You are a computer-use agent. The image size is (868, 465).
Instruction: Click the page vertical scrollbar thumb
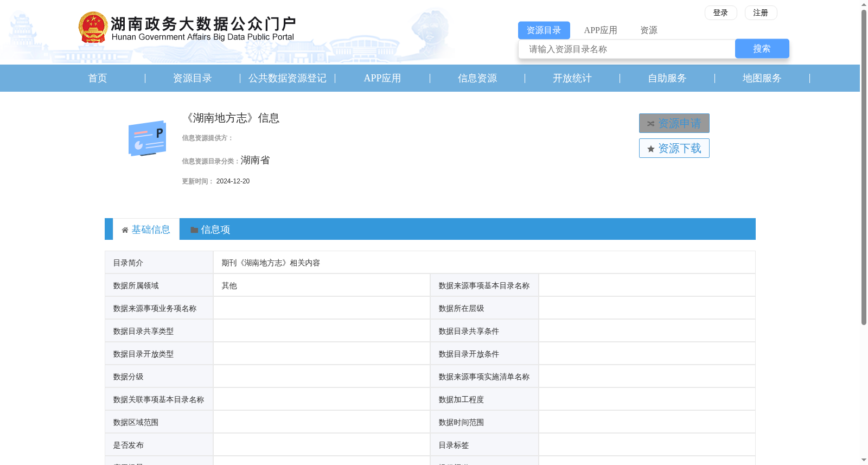point(864,167)
